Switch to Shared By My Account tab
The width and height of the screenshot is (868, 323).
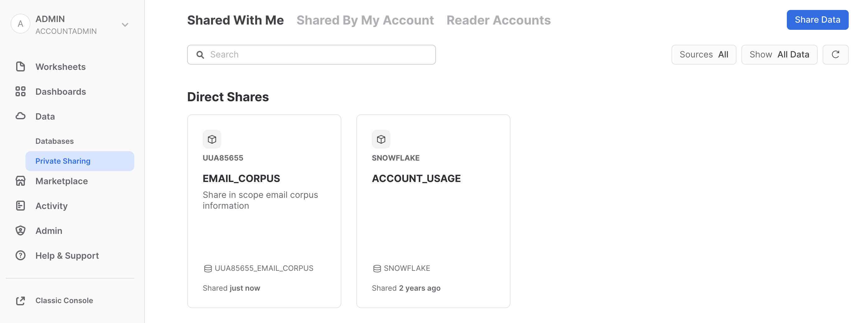365,20
